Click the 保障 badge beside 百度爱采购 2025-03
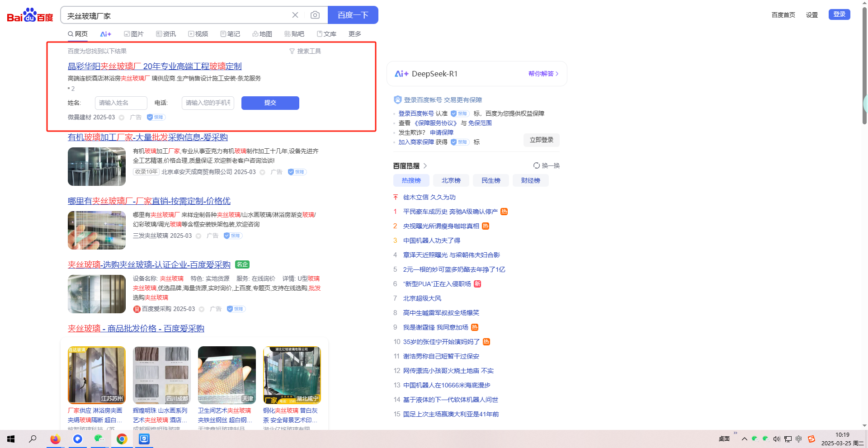 click(x=236, y=309)
